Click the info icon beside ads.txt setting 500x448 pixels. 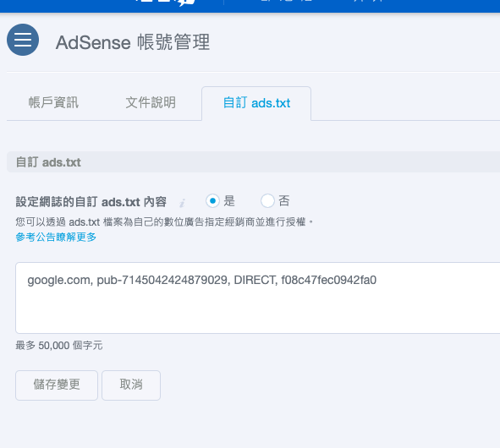point(182,203)
